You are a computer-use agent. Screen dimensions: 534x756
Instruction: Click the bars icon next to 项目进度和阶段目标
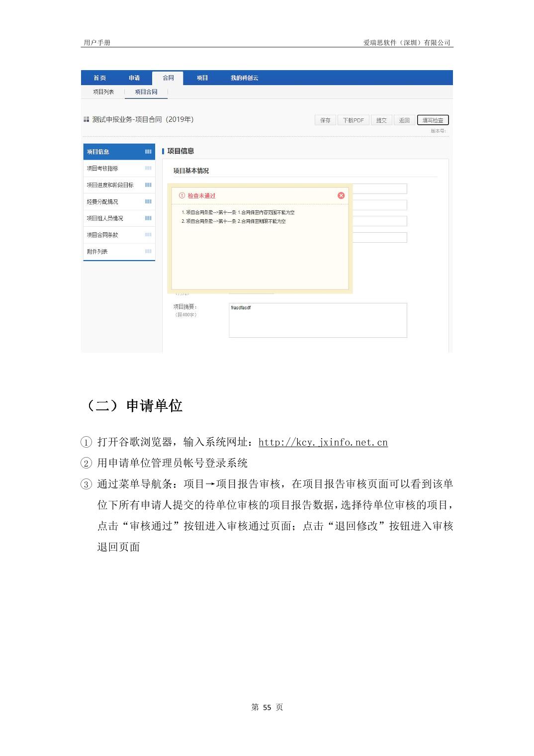tap(148, 185)
